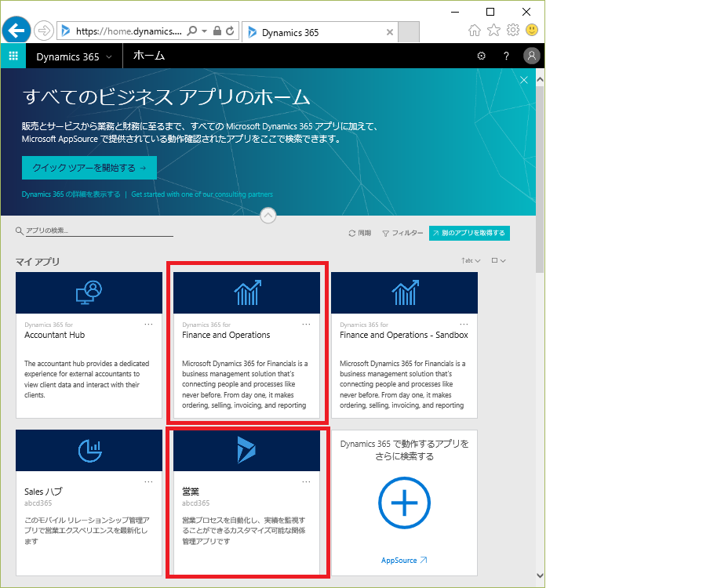
Task: Open the view layout dropdown
Action: tap(498, 260)
